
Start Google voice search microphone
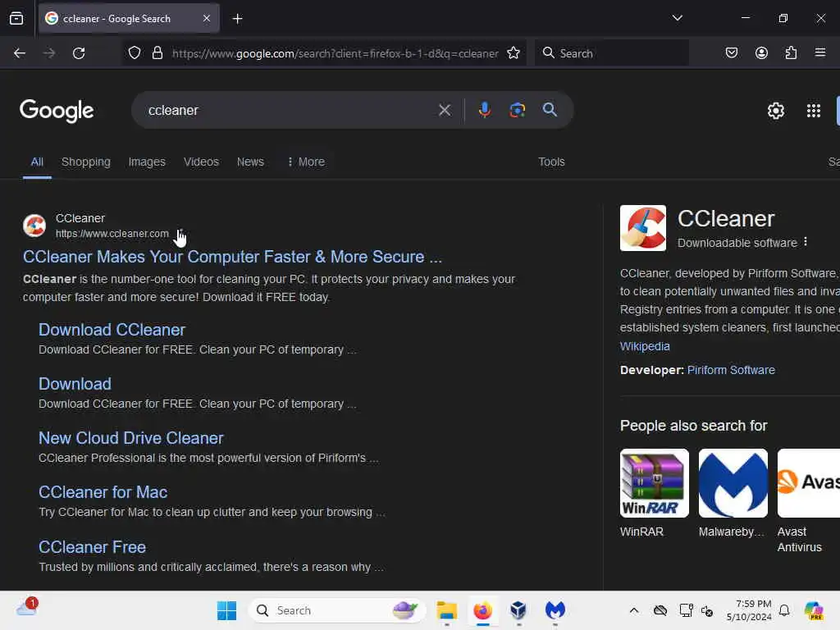pos(484,110)
